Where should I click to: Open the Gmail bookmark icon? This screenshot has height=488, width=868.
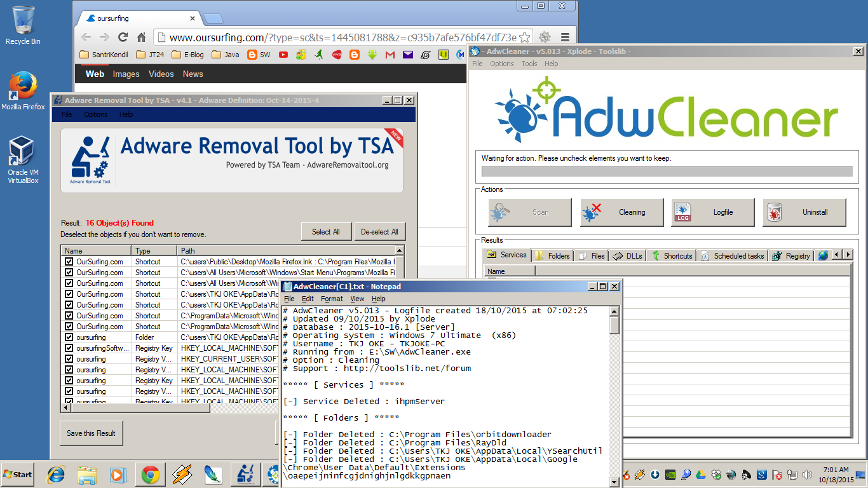pos(390,55)
